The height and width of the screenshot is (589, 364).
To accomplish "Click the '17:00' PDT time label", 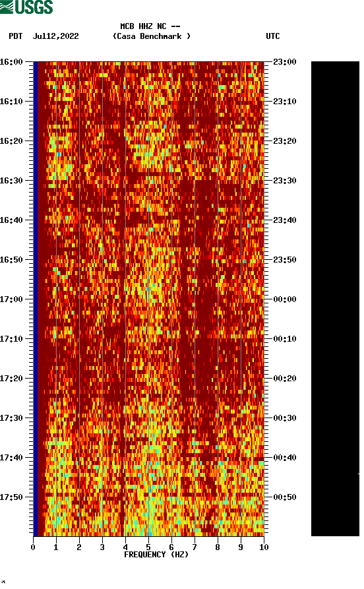I will 11,299.
